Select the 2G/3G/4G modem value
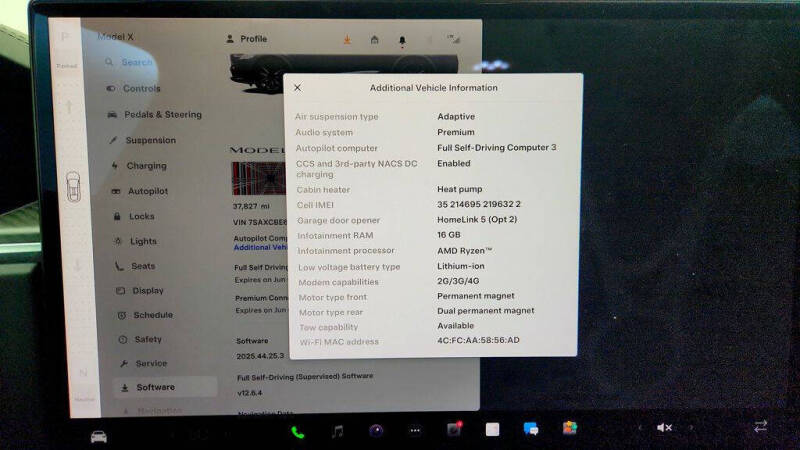 coord(458,281)
